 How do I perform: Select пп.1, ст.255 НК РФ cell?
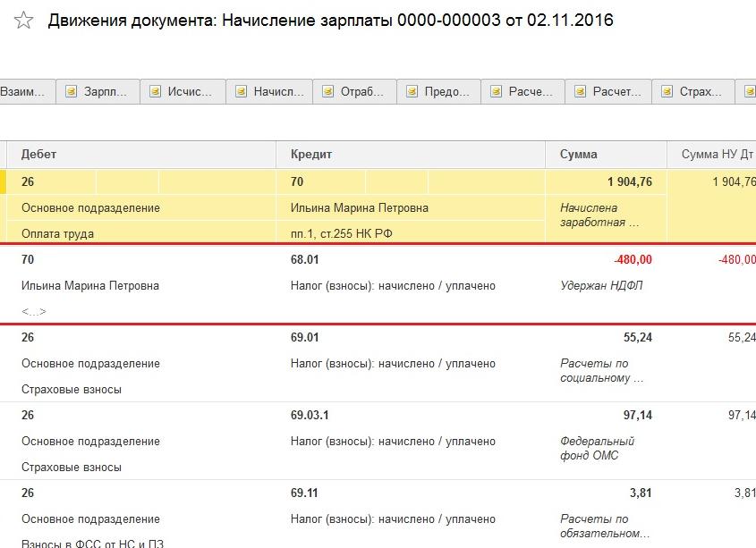[x=342, y=233]
